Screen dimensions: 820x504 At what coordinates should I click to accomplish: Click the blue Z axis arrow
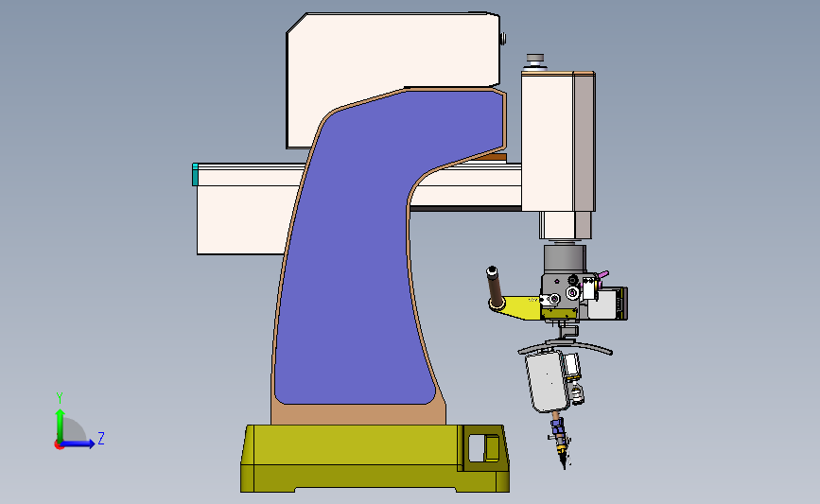(x=79, y=443)
